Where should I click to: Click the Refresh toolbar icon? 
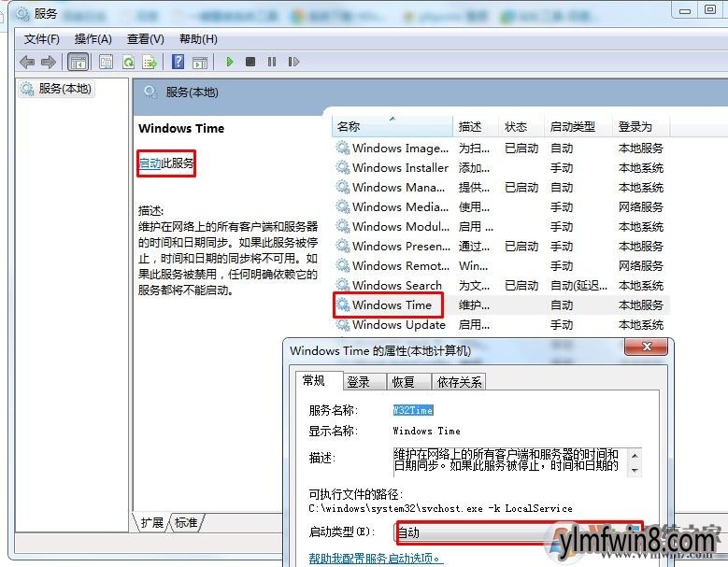tap(128, 62)
